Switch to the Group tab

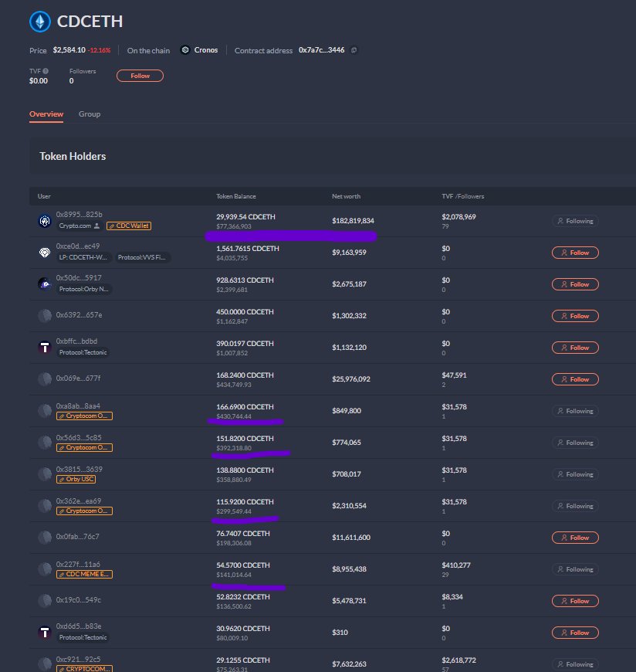(x=90, y=114)
